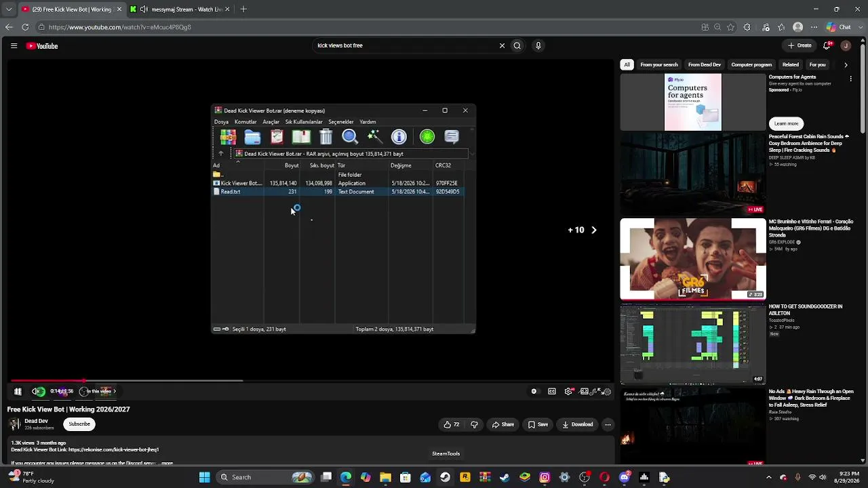Screen dimensions: 868x488
Task: Dislike the video with thumbs down
Action: 474,424
